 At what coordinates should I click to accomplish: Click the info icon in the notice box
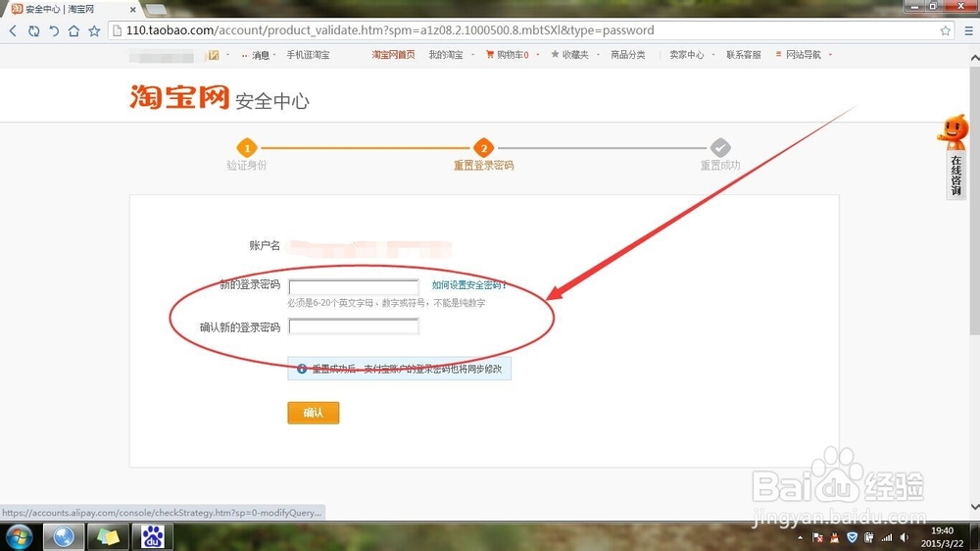click(302, 369)
